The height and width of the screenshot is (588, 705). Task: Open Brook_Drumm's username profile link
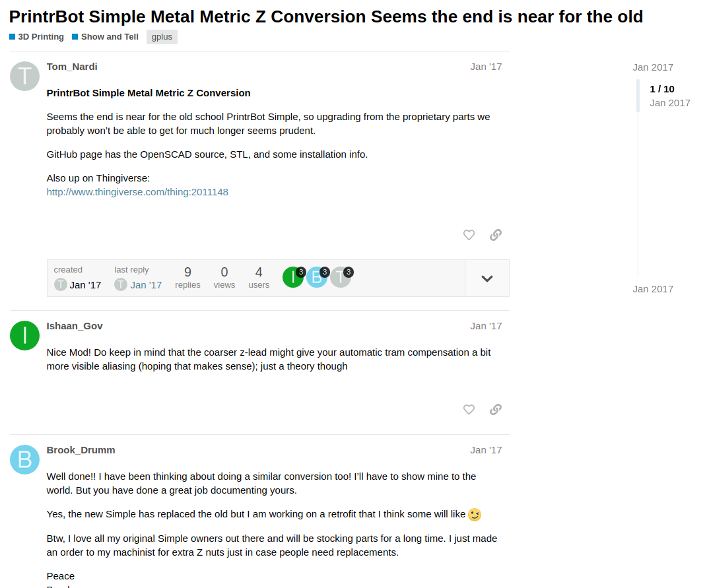coord(81,450)
